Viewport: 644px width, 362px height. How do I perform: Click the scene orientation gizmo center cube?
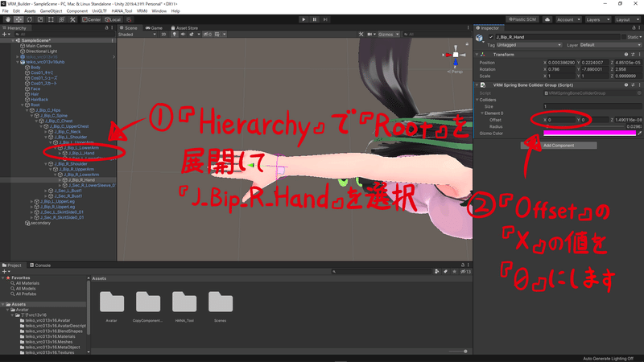coord(456,55)
